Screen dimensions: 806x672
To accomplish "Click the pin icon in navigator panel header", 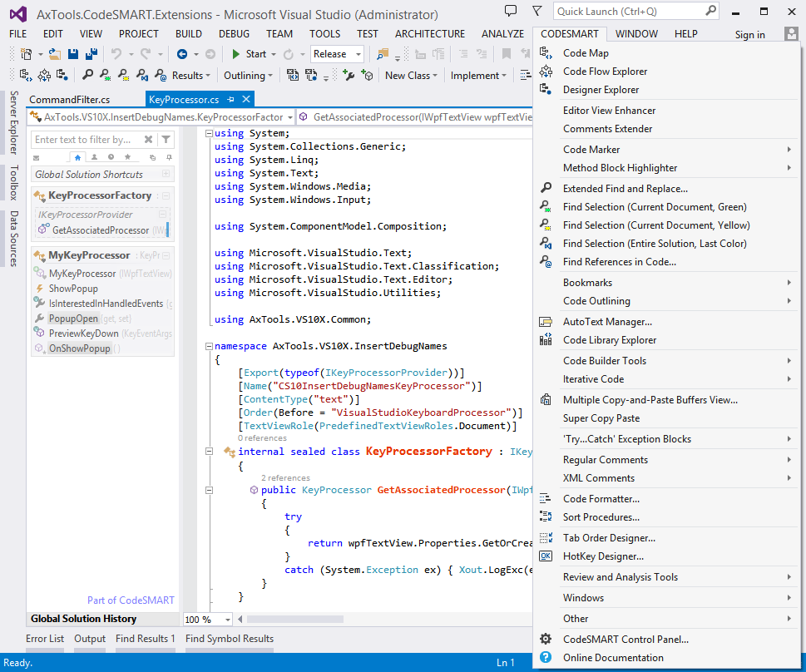I will tap(169, 157).
